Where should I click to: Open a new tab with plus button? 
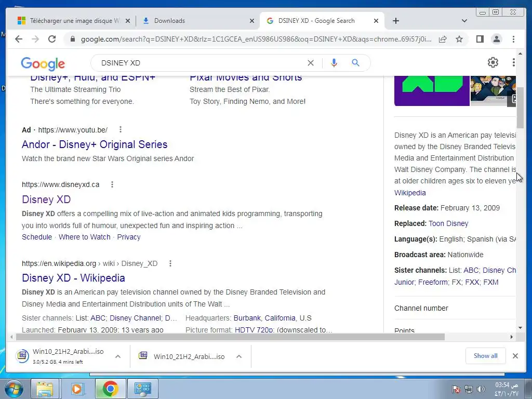pos(395,21)
